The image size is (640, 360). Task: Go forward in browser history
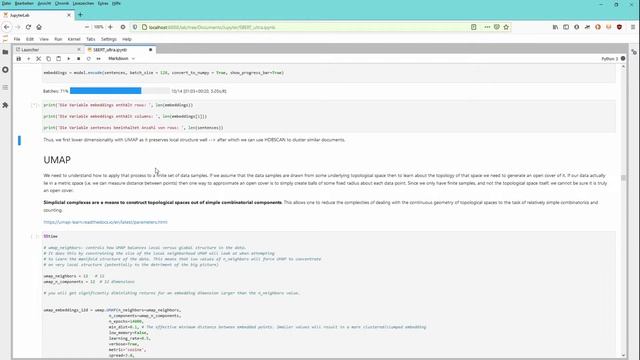(18, 27)
